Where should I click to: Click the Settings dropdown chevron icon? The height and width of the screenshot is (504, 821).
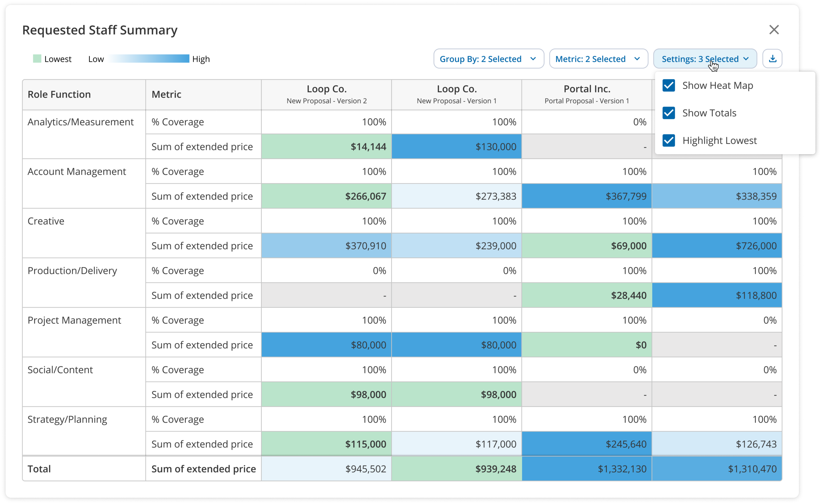(746, 59)
